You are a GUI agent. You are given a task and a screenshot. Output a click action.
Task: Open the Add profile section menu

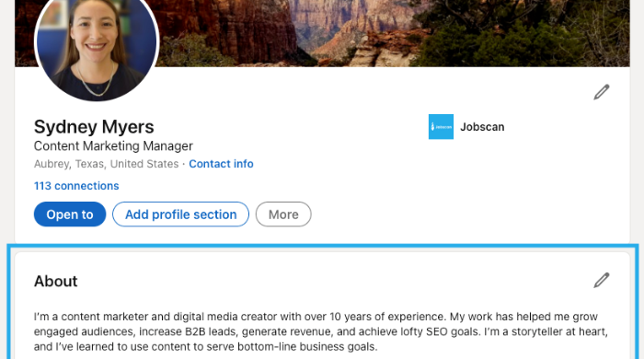180,214
